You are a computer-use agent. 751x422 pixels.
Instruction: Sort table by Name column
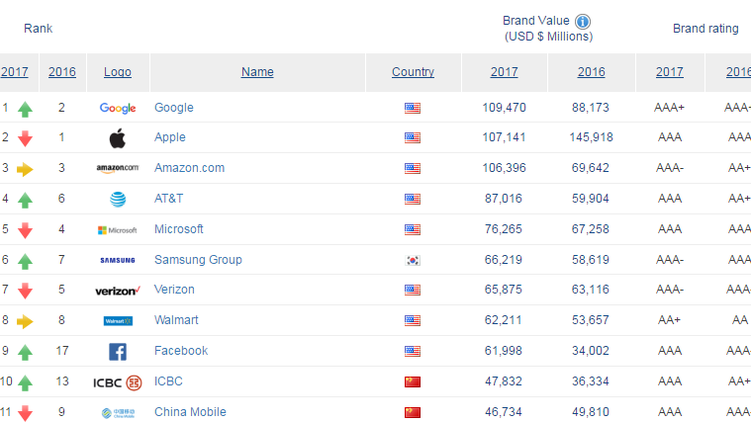(257, 72)
